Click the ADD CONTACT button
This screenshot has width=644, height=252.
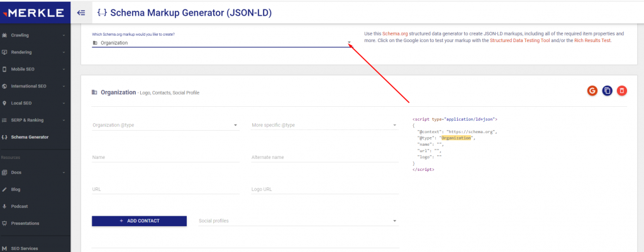click(139, 221)
